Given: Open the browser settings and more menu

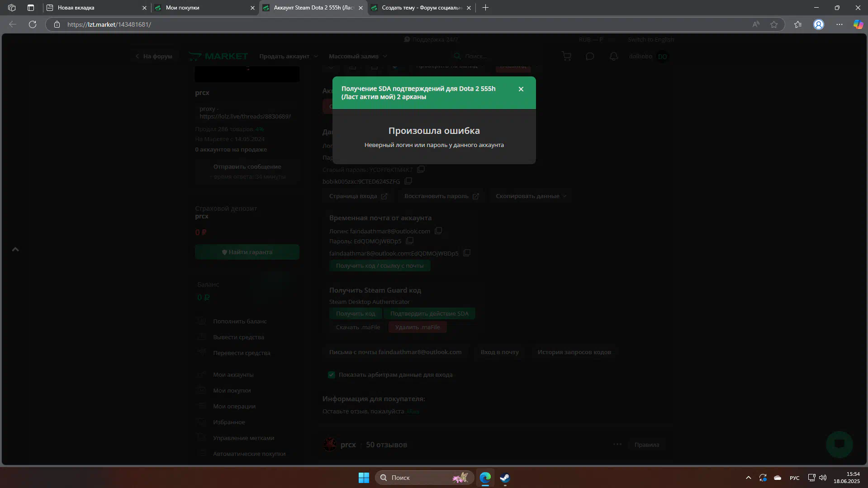Looking at the screenshot, I should click(x=840, y=24).
